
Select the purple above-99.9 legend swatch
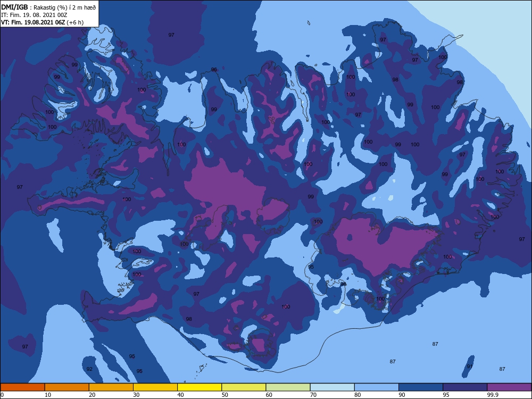pyautogui.click(x=509, y=387)
